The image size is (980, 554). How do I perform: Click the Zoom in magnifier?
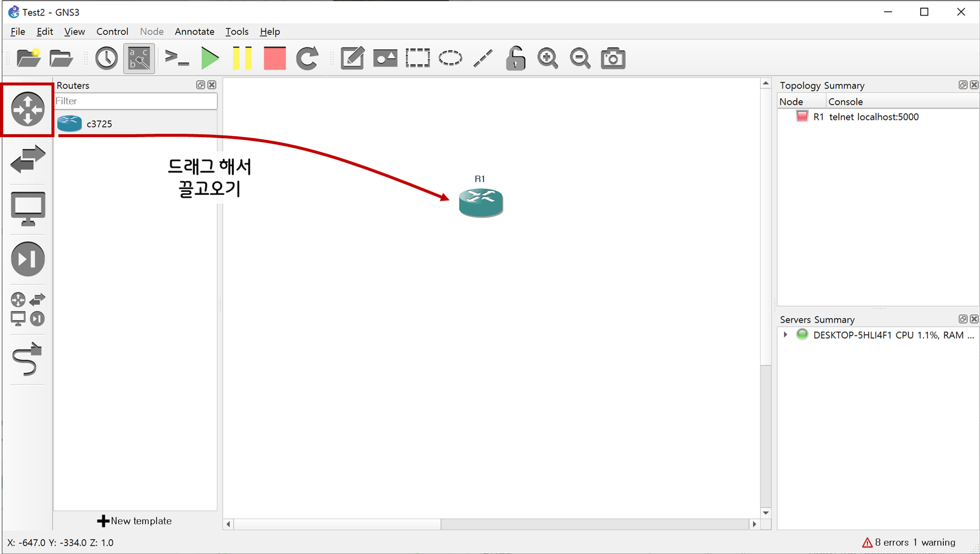pos(548,58)
